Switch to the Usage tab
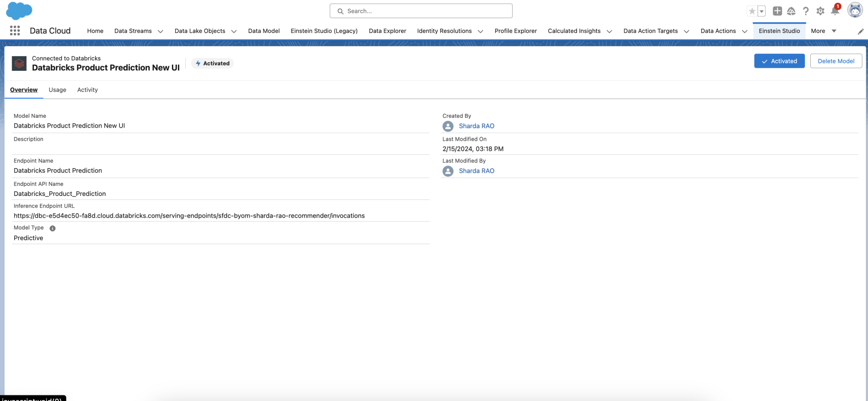 (x=57, y=90)
